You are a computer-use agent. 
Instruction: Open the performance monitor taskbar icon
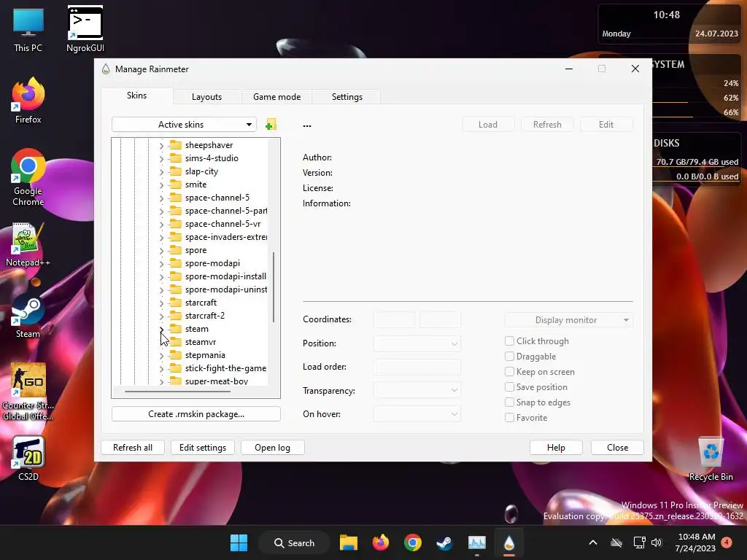pos(477,542)
